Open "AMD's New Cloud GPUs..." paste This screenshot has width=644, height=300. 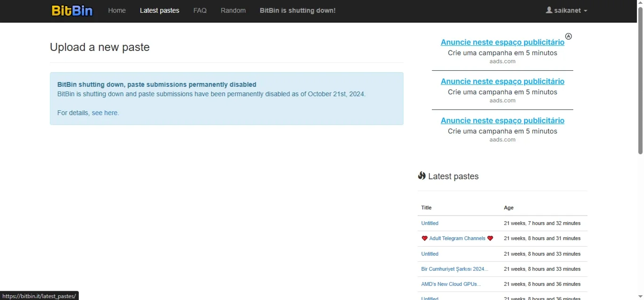[x=451, y=284]
